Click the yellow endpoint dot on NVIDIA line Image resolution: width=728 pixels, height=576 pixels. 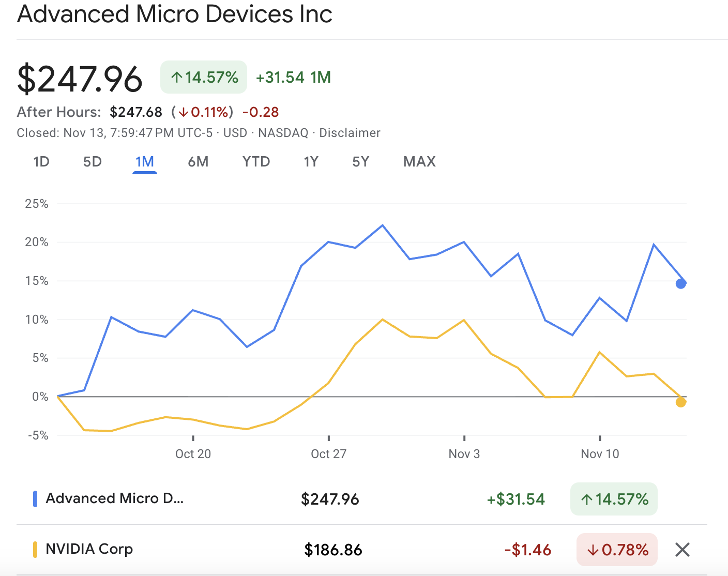pos(681,402)
